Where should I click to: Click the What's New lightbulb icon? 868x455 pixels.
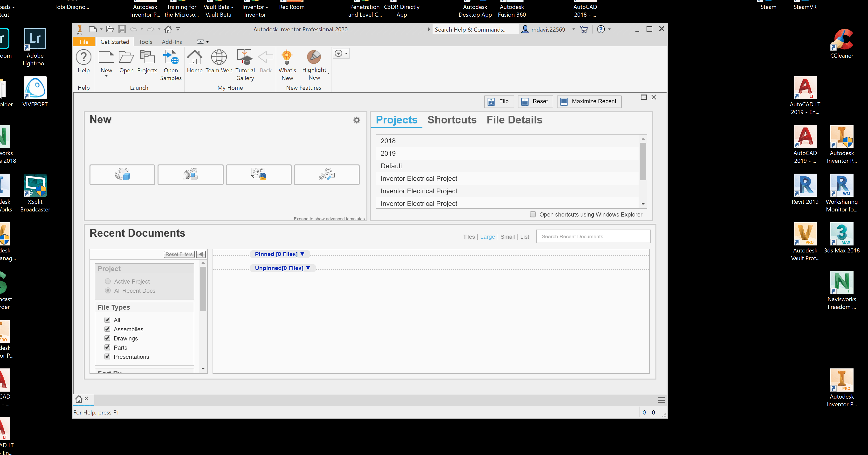(287, 57)
